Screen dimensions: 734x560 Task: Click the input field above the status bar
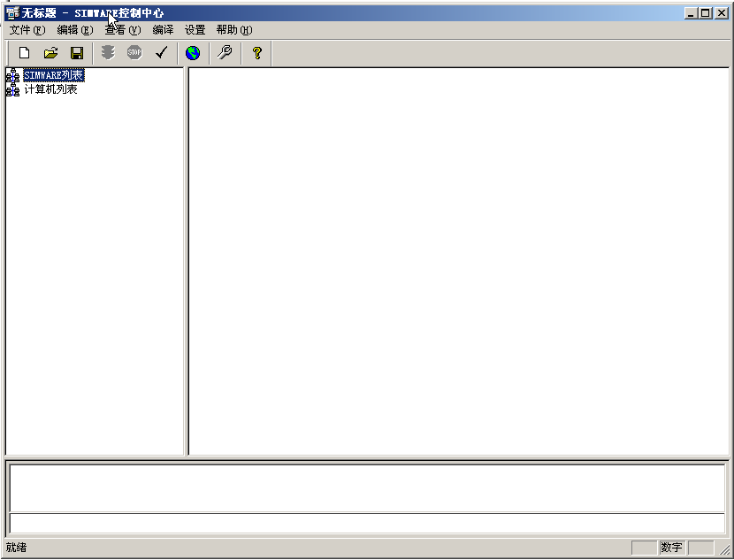[x=366, y=523]
